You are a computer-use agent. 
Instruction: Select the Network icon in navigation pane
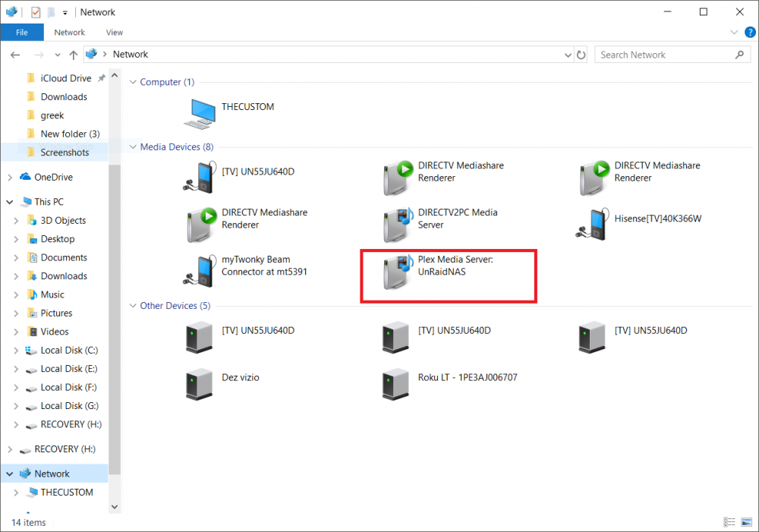pyautogui.click(x=25, y=474)
